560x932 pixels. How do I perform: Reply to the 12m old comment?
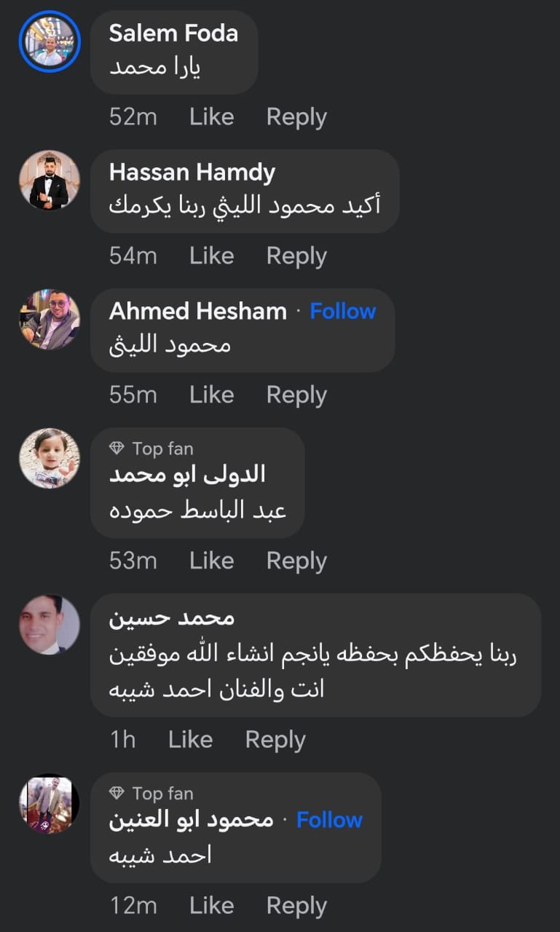pos(296,906)
